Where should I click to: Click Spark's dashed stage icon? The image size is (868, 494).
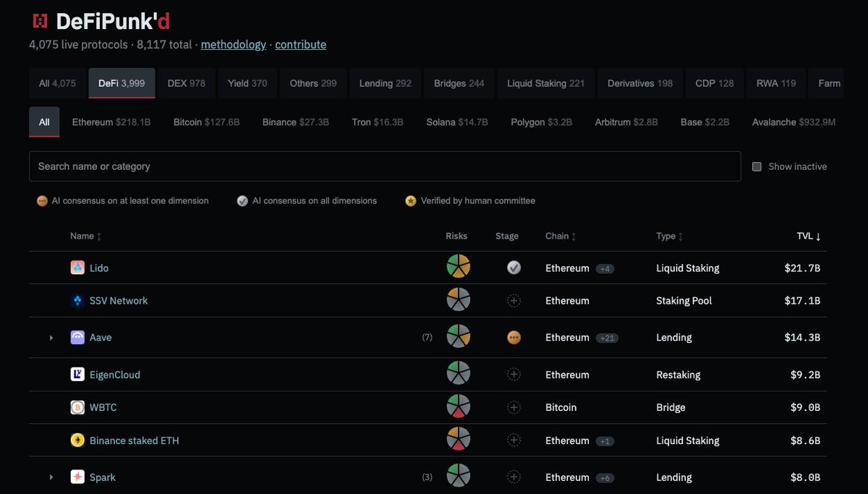click(x=514, y=477)
